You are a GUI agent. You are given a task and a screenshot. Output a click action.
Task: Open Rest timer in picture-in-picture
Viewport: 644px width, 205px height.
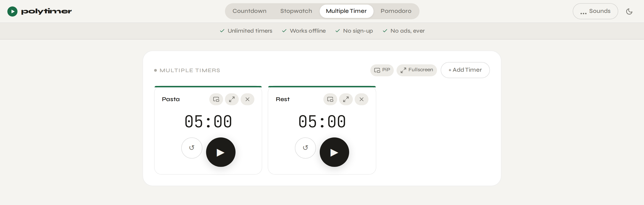(x=330, y=99)
